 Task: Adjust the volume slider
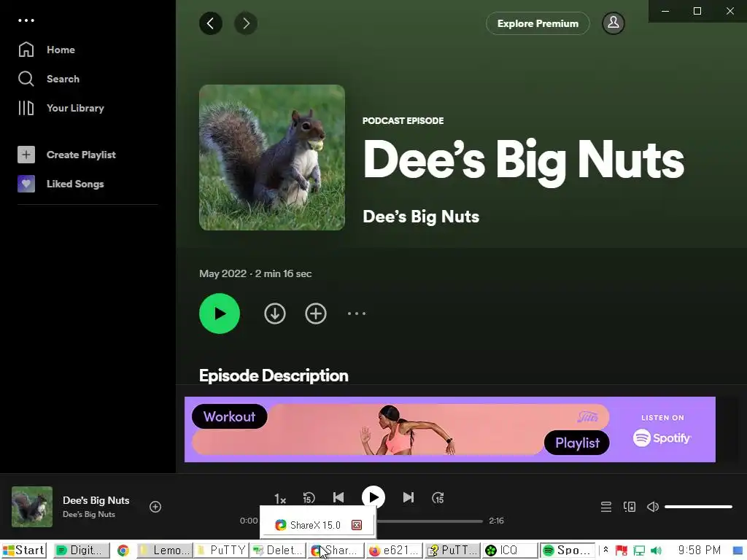click(698, 507)
